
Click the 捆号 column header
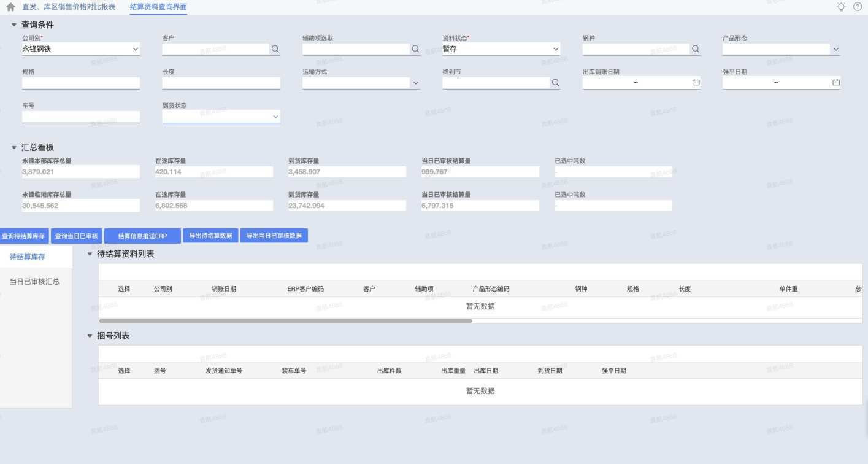pos(159,371)
